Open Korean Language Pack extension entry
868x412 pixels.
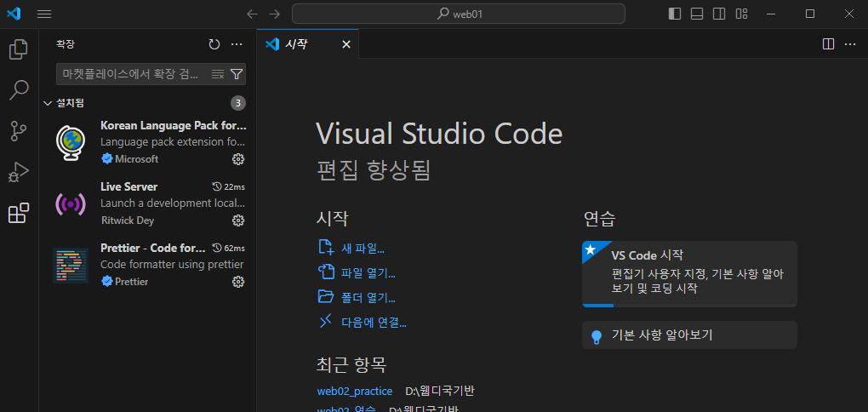pyautogui.click(x=150, y=142)
